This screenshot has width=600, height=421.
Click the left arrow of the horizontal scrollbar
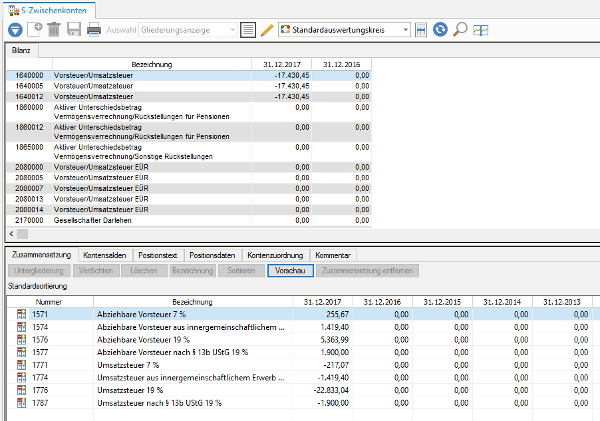click(x=11, y=233)
